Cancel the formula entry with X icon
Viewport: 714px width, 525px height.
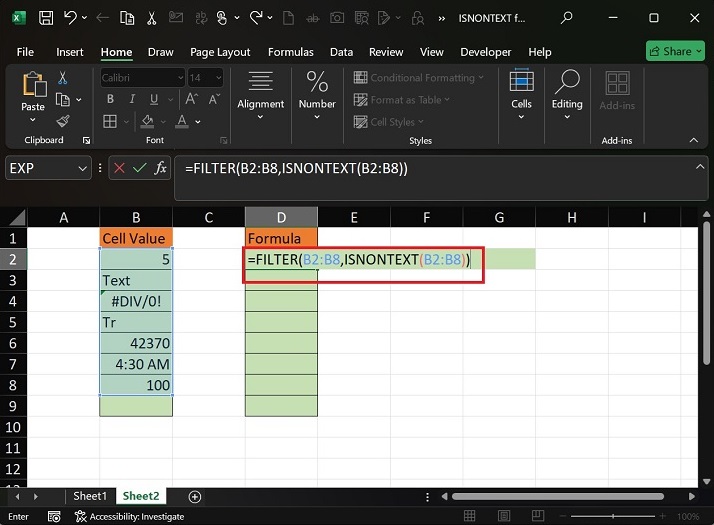(x=119, y=169)
